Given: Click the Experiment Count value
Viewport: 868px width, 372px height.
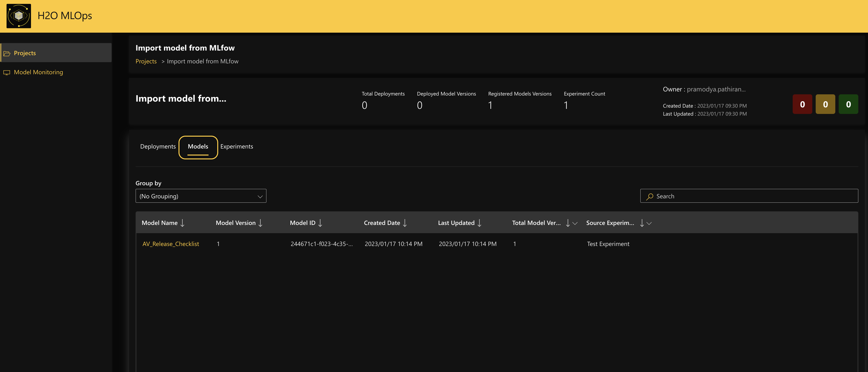Looking at the screenshot, I should pos(566,105).
